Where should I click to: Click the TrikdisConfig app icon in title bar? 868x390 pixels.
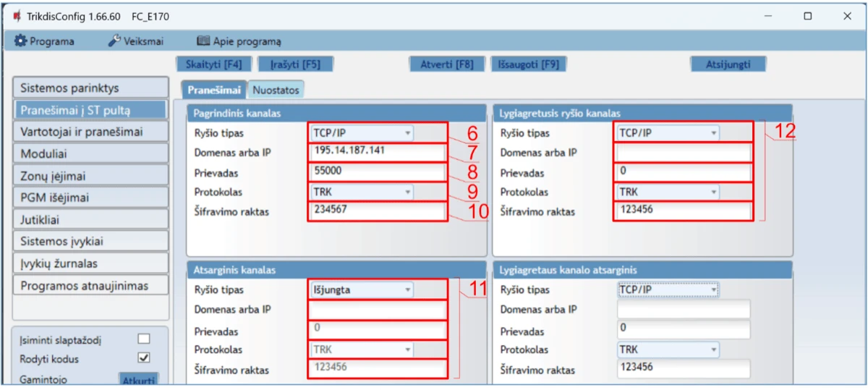point(17,16)
